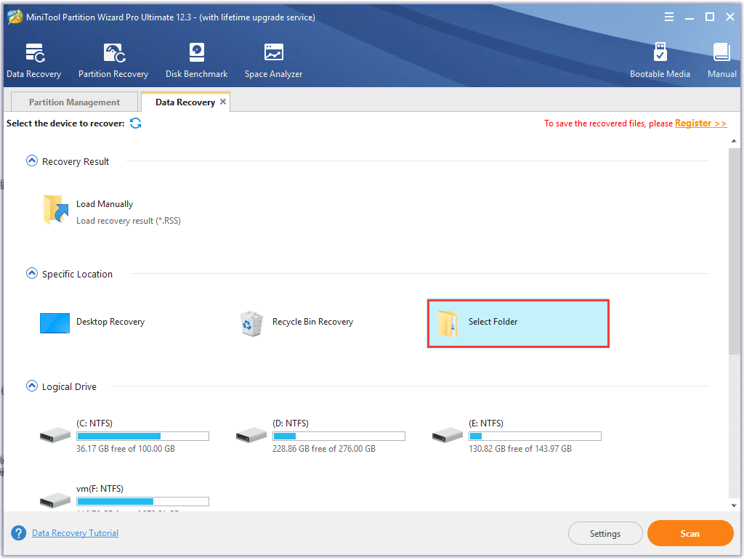Click the "Recycle Bin Recovery" label

(312, 322)
